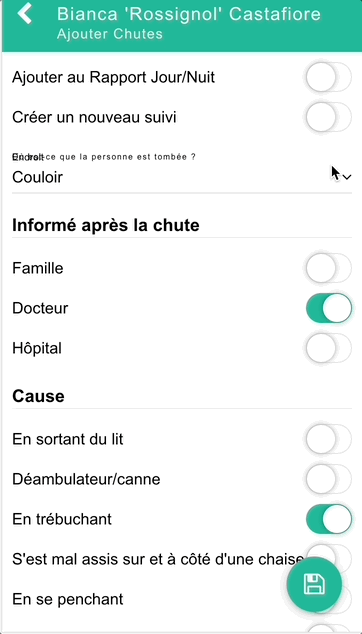The height and width of the screenshot is (634, 362).
Task: Enable Déambulateur/canne cause switch
Action: pyautogui.click(x=328, y=479)
